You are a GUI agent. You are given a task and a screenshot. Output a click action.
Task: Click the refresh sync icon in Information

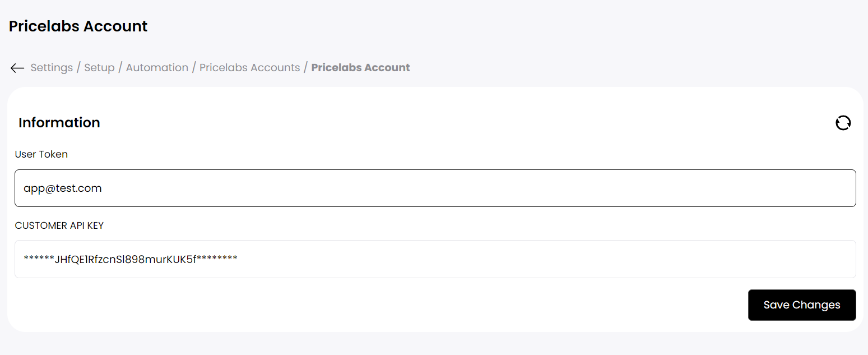coord(843,123)
